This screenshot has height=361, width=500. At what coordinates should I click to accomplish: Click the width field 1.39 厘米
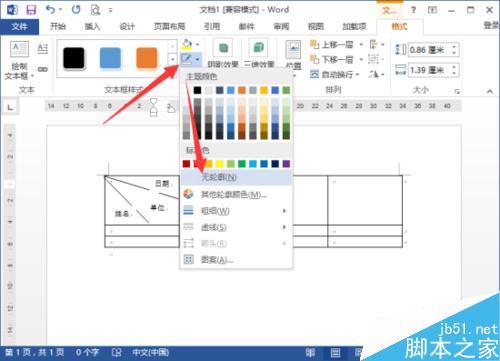click(430, 70)
